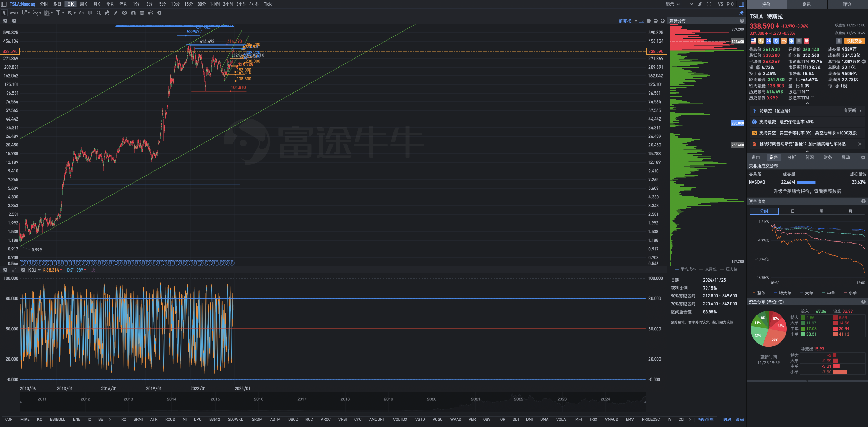Expand K value dropdown arrow K:68.314
This screenshot has height=427, width=868.
click(x=61, y=270)
